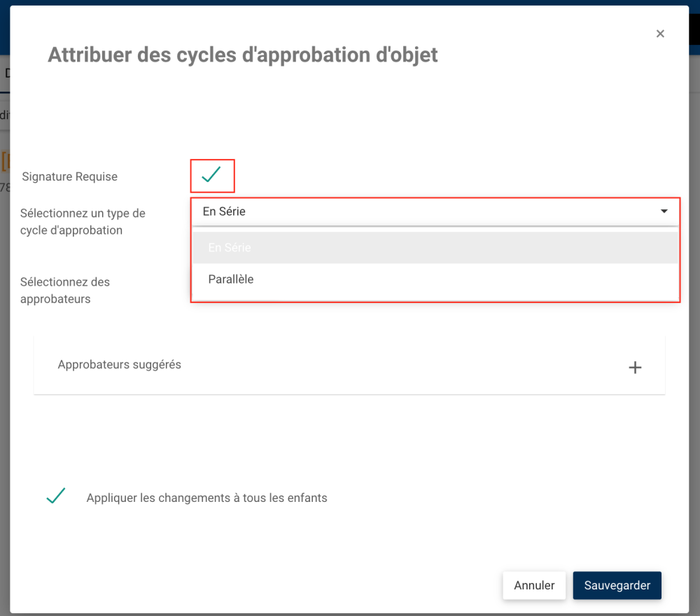Save with the Sauvegarder button
This screenshot has width=700, height=616.
point(617,585)
